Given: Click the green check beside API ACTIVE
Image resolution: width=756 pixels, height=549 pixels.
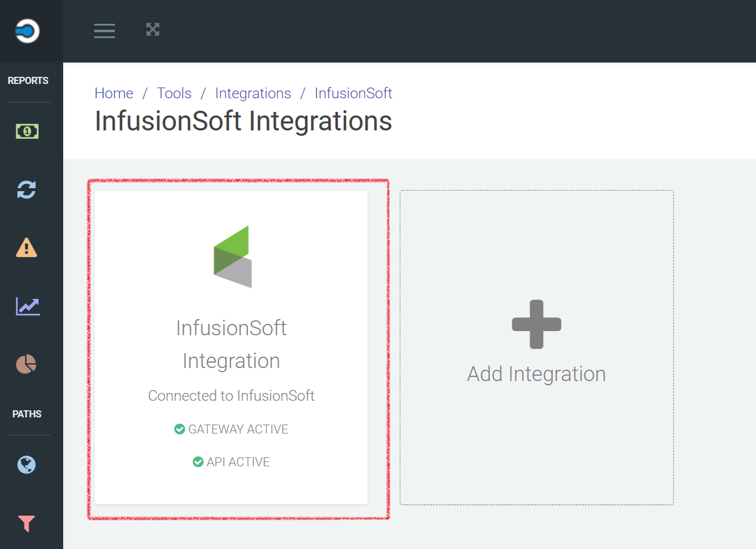Looking at the screenshot, I should [198, 462].
